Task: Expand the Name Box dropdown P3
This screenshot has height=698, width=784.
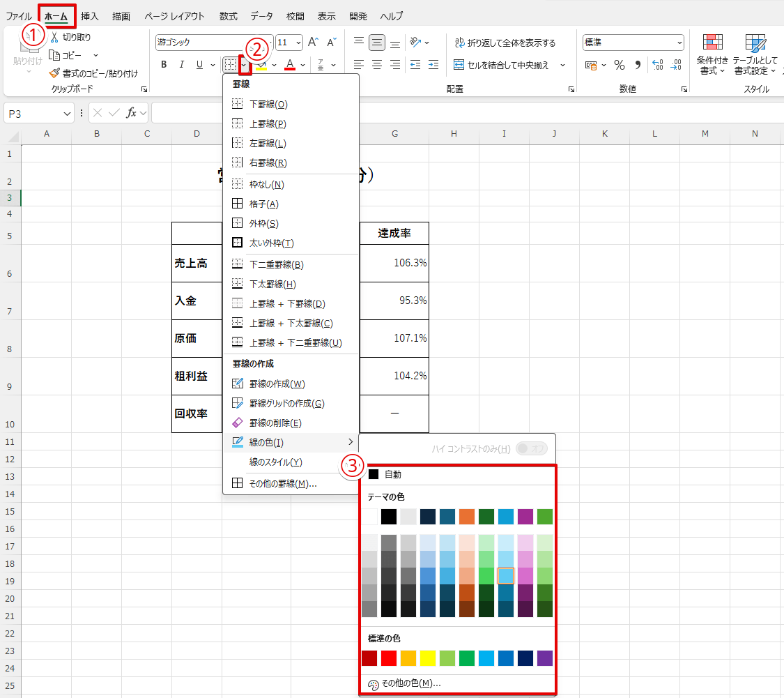Action: pyautogui.click(x=67, y=114)
